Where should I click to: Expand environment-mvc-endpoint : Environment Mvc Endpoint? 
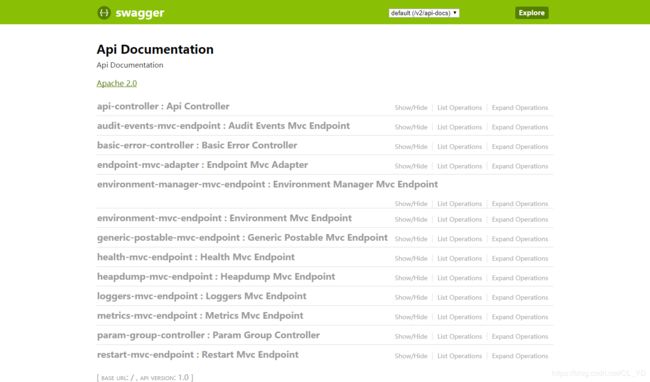(224, 218)
